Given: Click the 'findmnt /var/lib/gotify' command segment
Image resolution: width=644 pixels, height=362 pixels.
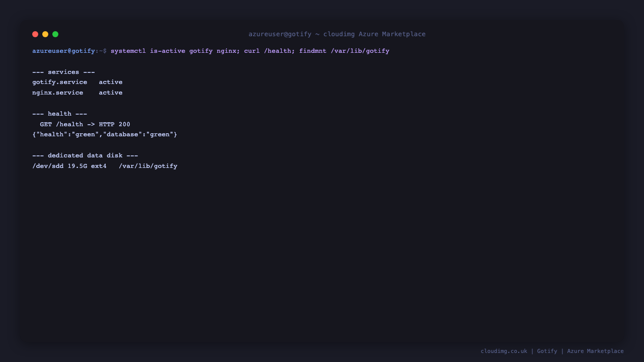Looking at the screenshot, I should [344, 51].
